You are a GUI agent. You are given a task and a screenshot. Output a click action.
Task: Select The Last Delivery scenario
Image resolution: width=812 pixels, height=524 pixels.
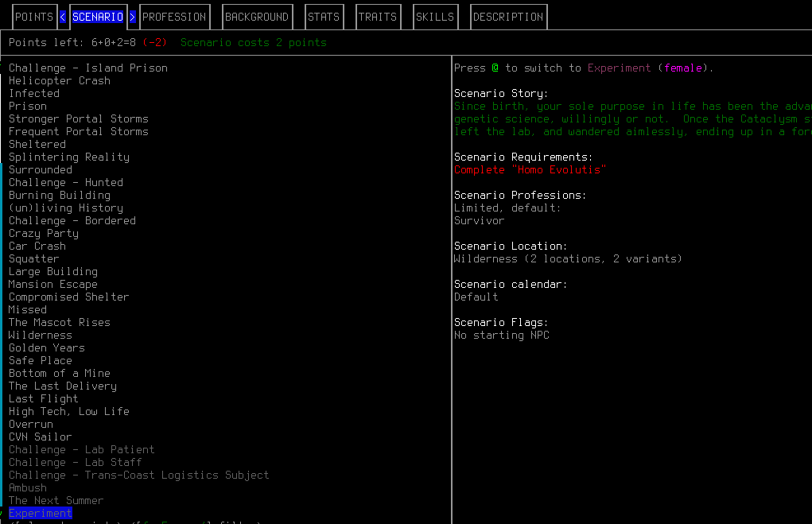point(63,386)
